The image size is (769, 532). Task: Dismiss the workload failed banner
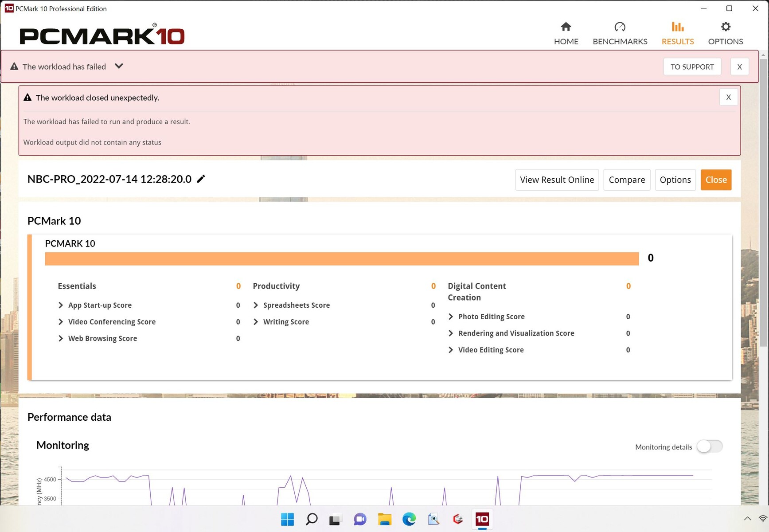coord(739,66)
